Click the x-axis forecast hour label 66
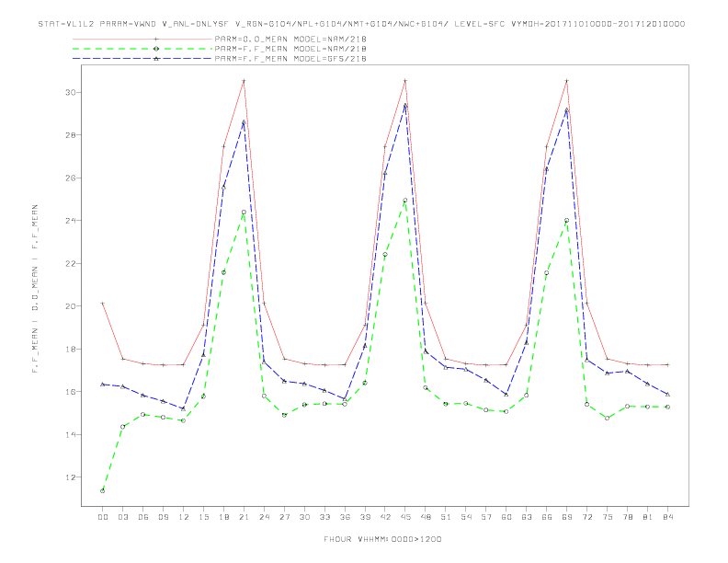728x563 pixels. click(547, 517)
